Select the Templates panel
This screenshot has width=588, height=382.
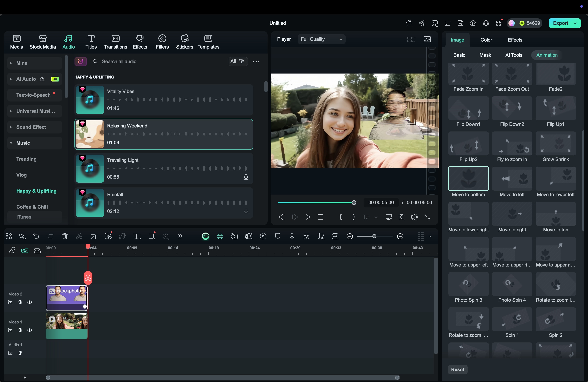(x=208, y=42)
